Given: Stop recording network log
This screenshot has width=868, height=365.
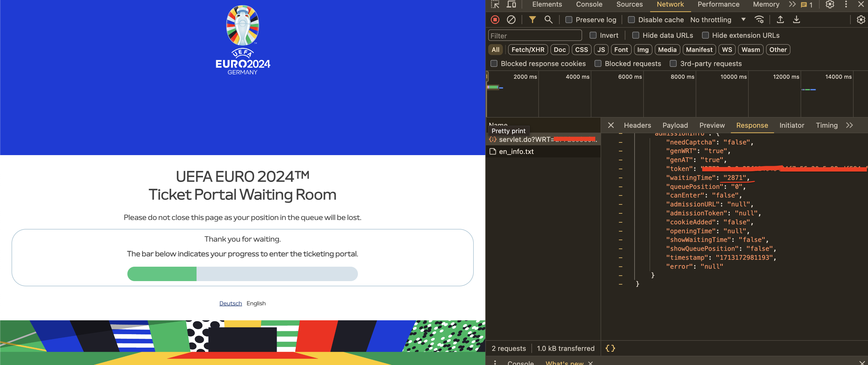Looking at the screenshot, I should pos(495,20).
